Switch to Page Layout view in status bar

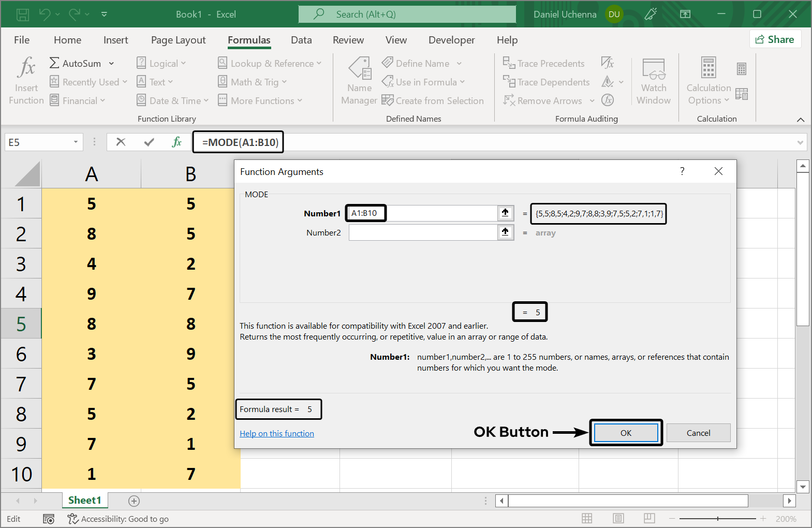click(618, 518)
